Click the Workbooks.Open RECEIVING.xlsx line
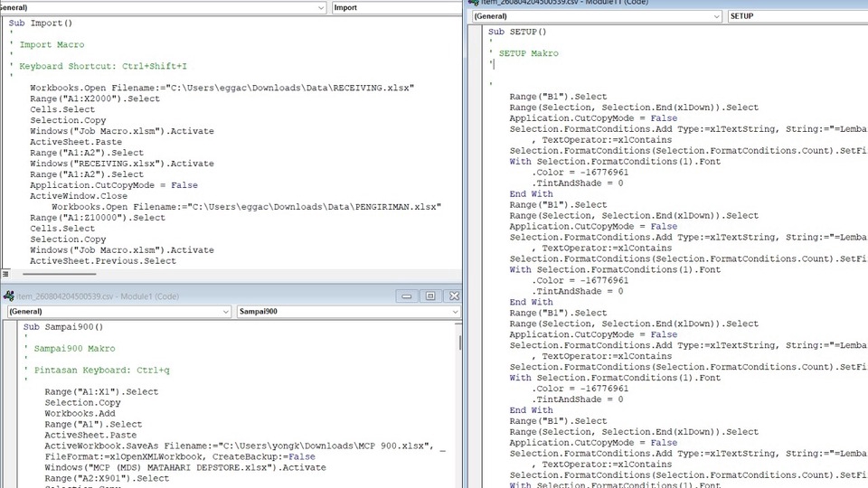 click(222, 88)
